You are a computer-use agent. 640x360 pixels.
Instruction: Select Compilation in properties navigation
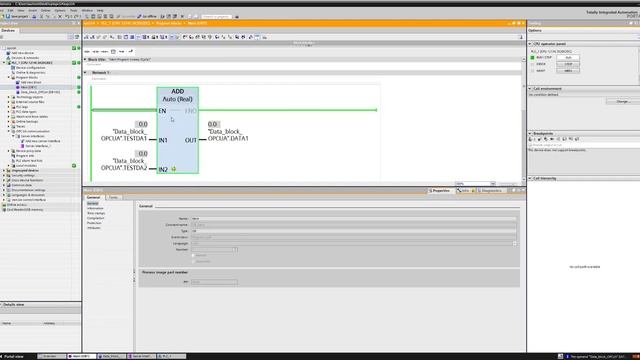pos(96,218)
